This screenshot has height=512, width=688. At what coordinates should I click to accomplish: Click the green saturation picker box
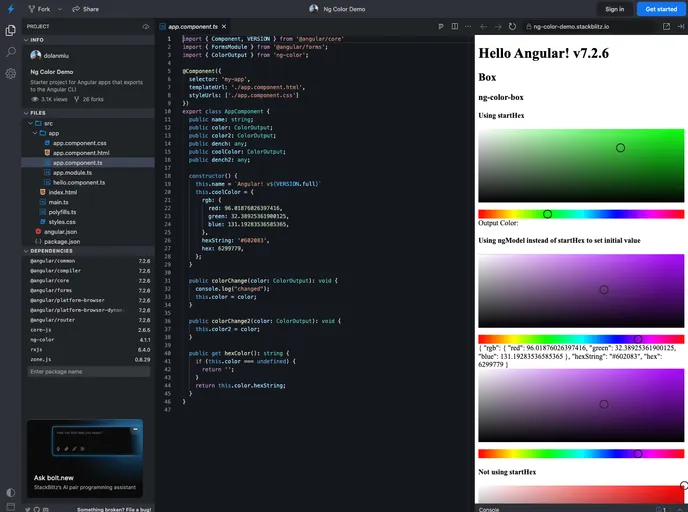tap(581, 166)
